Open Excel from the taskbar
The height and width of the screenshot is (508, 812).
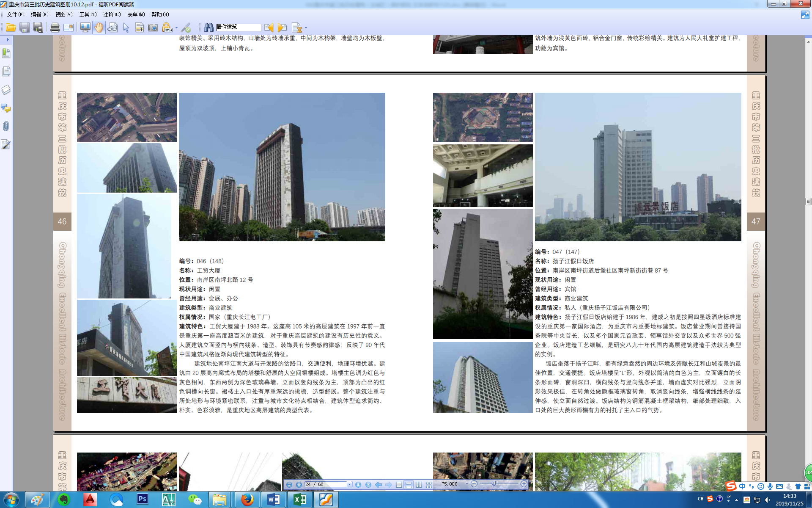[x=299, y=500]
